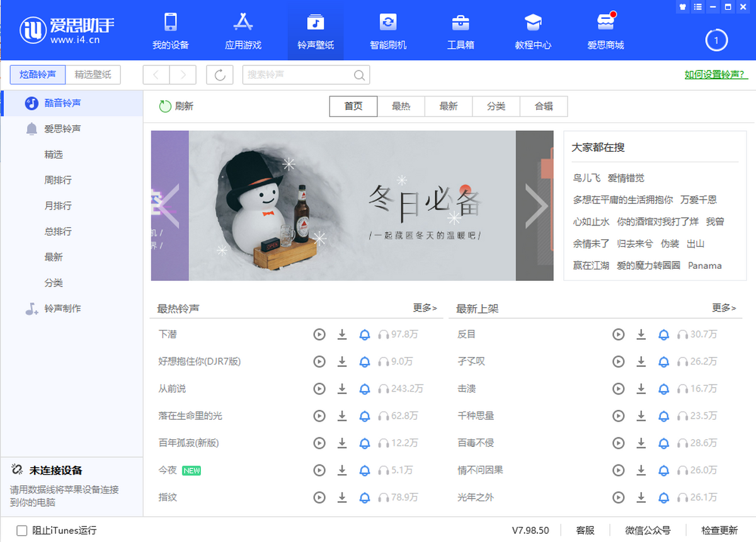This screenshot has width=756, height=542.
Task: Switch to 精选壁纸 toggle
Action: click(93, 74)
